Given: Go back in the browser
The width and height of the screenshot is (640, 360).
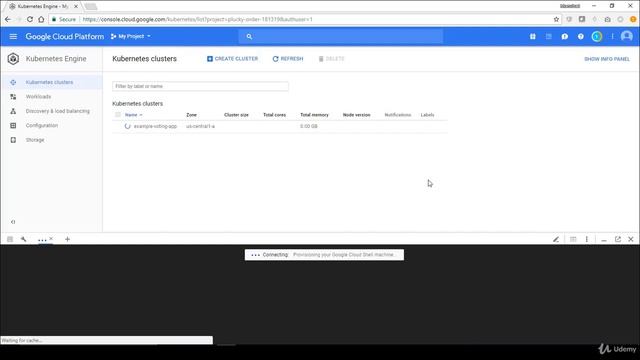Looking at the screenshot, I should click(x=8, y=19).
